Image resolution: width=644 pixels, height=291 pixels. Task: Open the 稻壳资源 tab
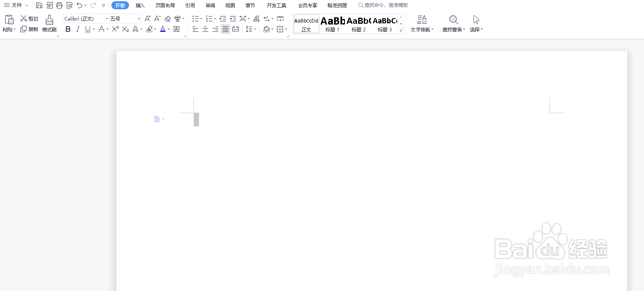pos(337,5)
